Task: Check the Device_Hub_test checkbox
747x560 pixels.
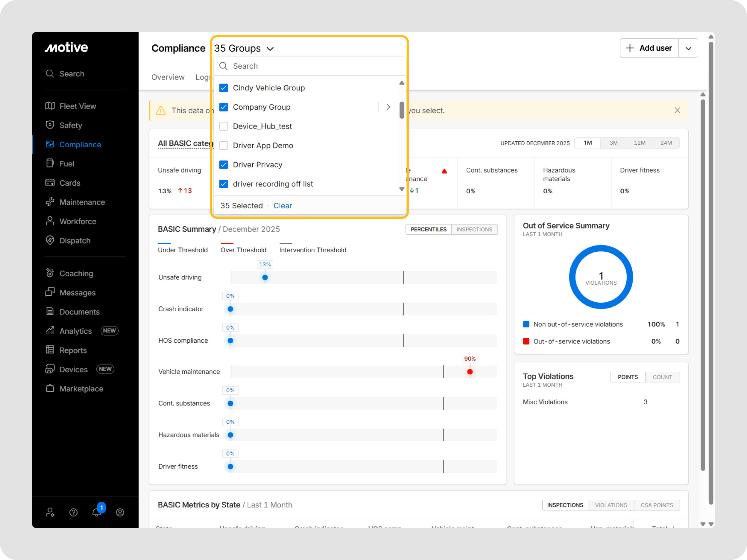Action: (x=224, y=126)
